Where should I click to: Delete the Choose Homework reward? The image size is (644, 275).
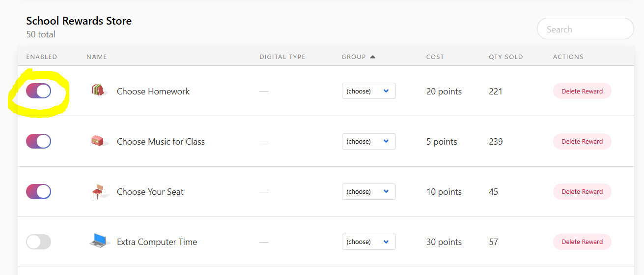[582, 91]
